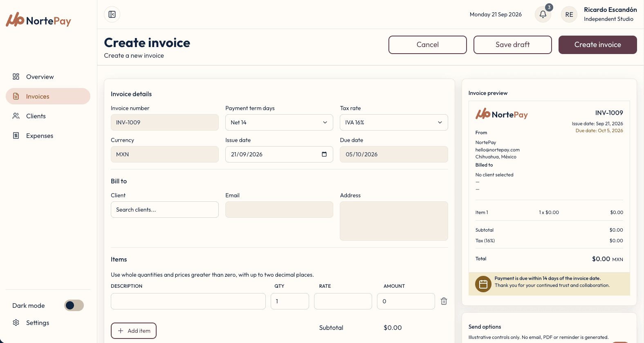644x343 pixels.
Task: Click the "No client selected" preview text
Action: point(494,175)
